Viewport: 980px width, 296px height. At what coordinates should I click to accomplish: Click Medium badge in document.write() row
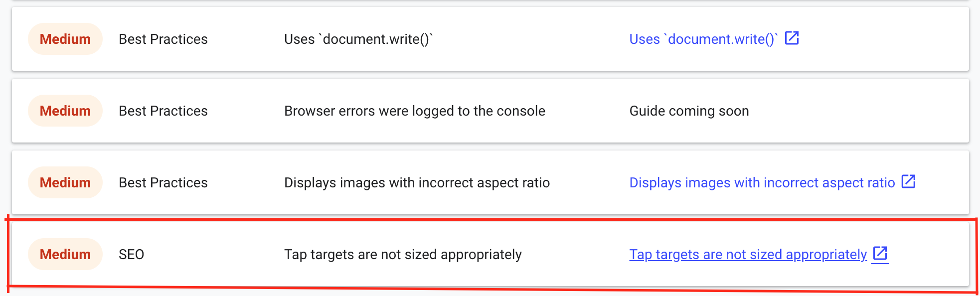[x=65, y=39]
